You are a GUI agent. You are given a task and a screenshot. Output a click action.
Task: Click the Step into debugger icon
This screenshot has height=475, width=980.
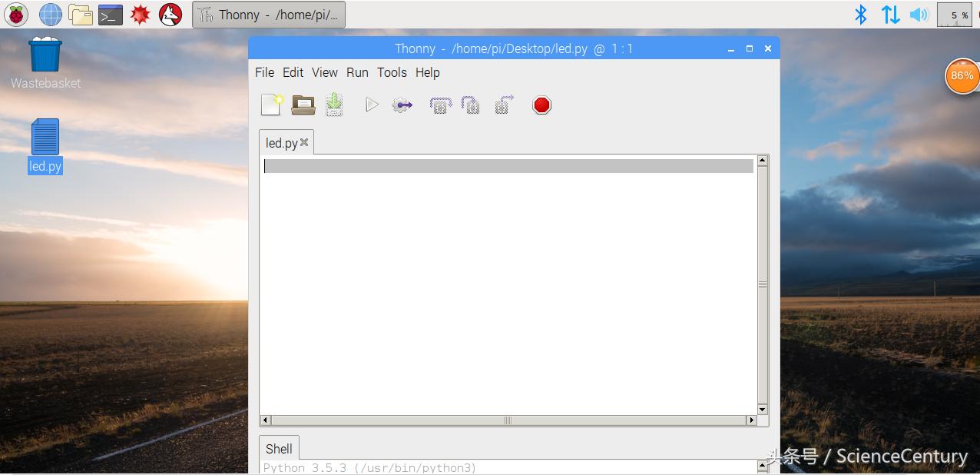(471, 105)
